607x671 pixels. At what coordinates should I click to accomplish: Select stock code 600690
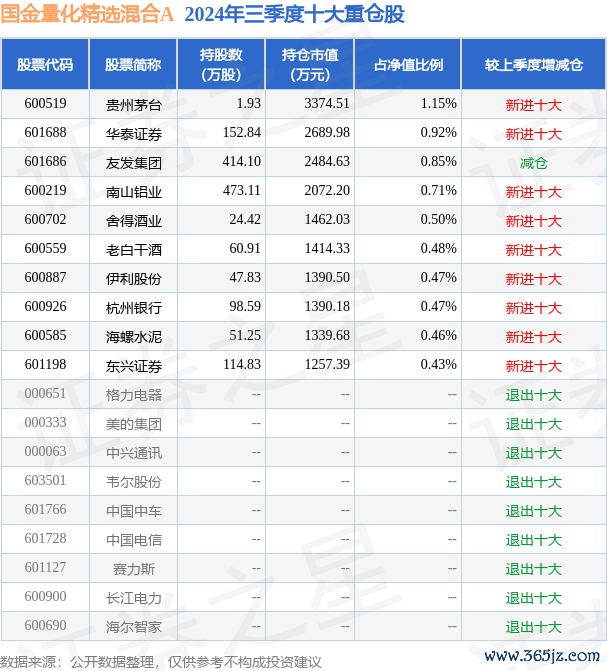(45, 626)
